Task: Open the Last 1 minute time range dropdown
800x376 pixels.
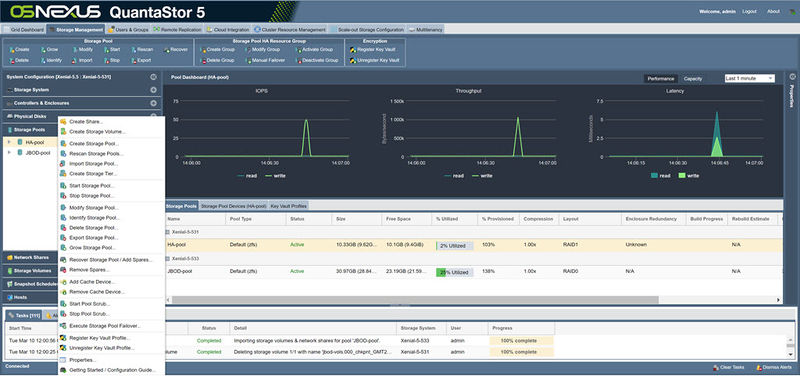Action: coord(749,79)
